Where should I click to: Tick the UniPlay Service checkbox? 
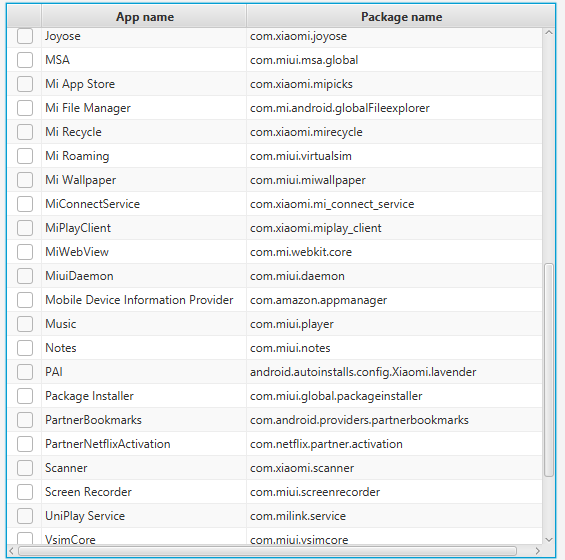(25, 516)
